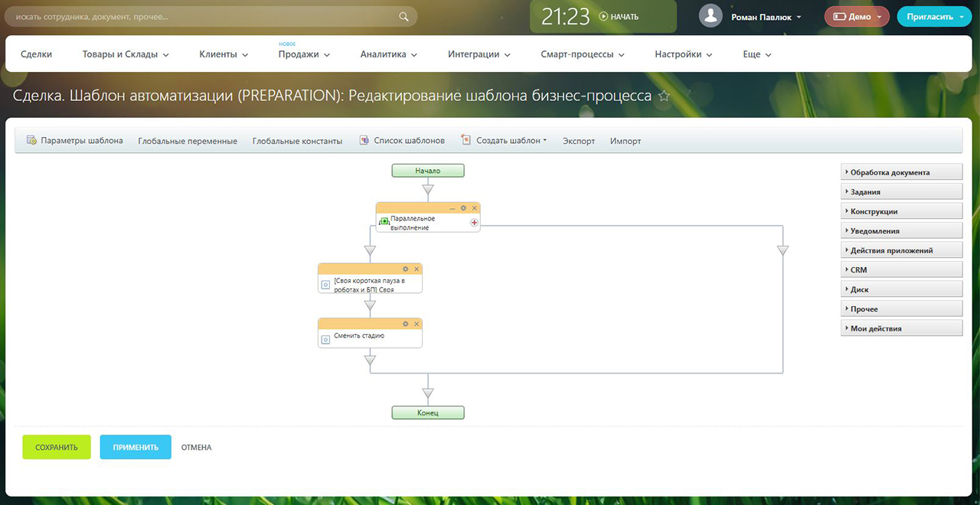Viewport: 980px width, 505px height.
Task: Expand the Обработка документа actions group
Action: 901,172
